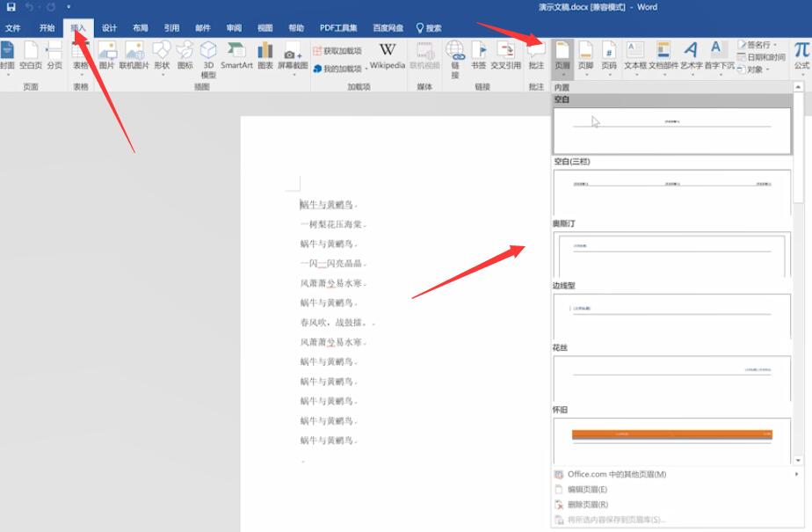Switch to the Insert (插入) tab
The width and height of the screenshot is (812, 532).
[x=78, y=28]
